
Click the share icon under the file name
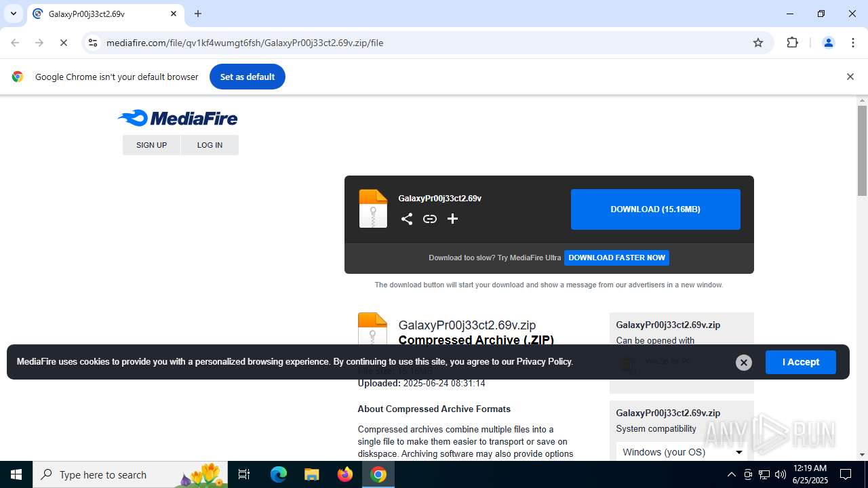click(406, 219)
